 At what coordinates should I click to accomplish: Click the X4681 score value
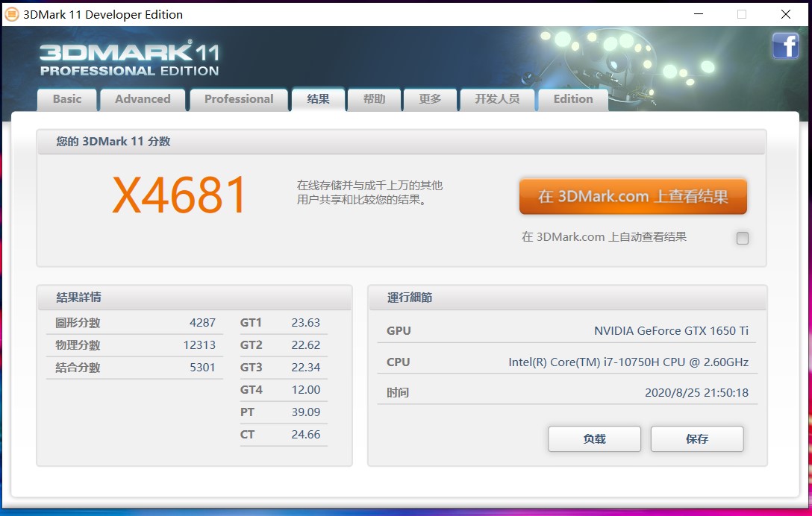pos(179,196)
